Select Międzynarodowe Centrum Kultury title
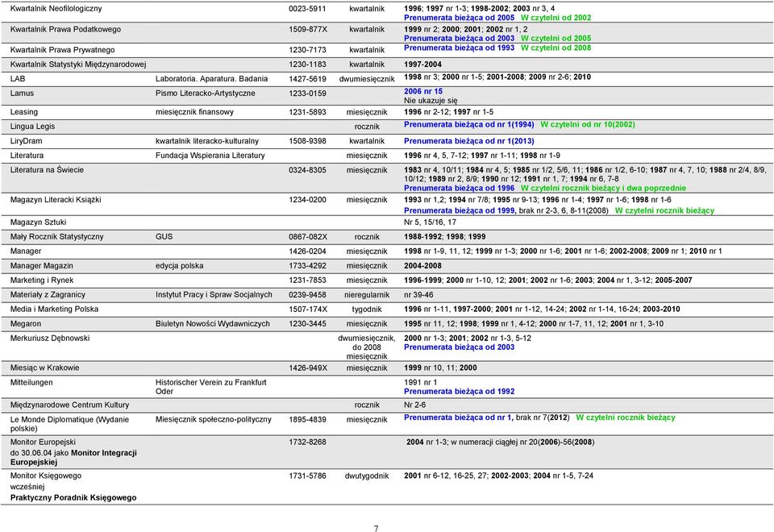Screen dimensions: 774x532 click(x=69, y=405)
